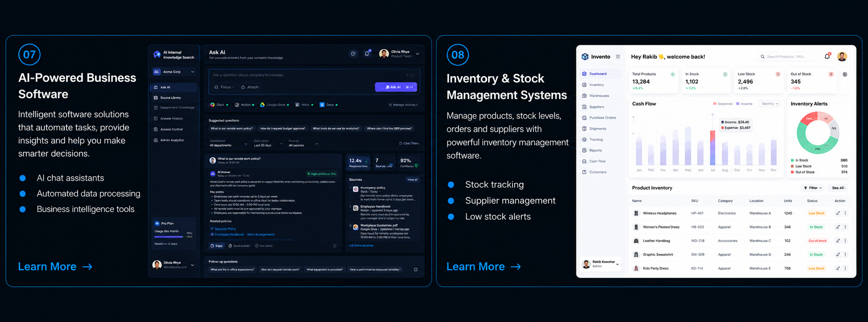Open the All departments filter dropdown
The height and width of the screenshot is (322, 868).
pos(229,143)
